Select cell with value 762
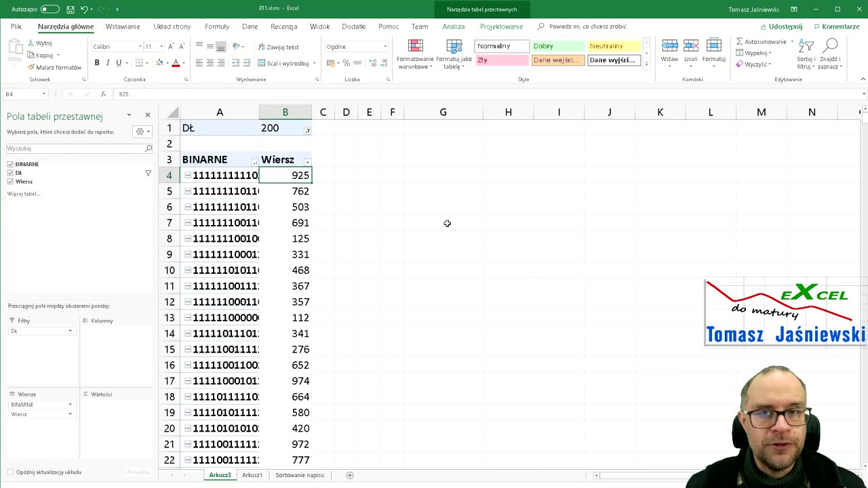 [x=285, y=191]
